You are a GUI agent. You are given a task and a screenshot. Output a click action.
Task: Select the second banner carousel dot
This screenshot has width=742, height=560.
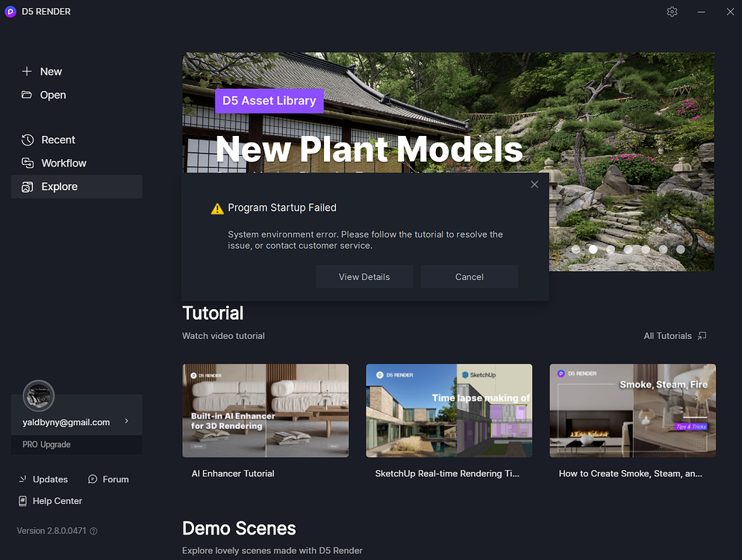[593, 249]
